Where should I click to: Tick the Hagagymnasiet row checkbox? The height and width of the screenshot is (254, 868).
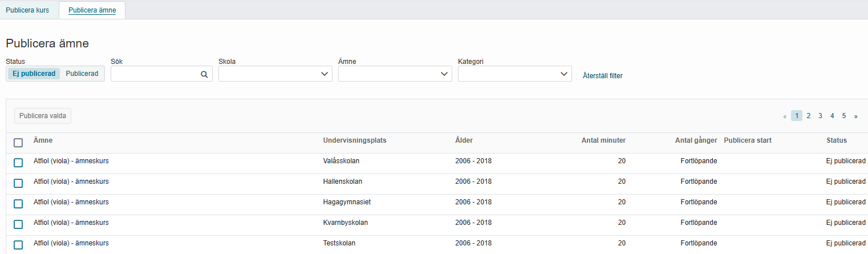[18, 204]
